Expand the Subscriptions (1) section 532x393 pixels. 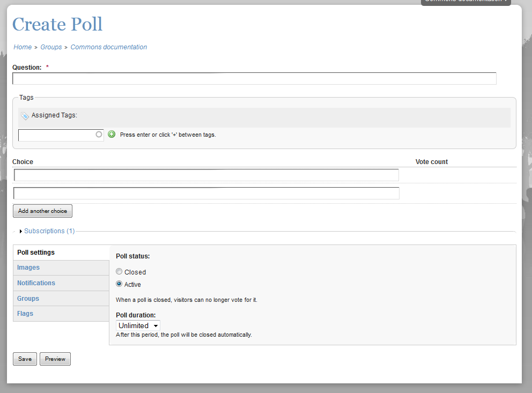[x=49, y=231]
